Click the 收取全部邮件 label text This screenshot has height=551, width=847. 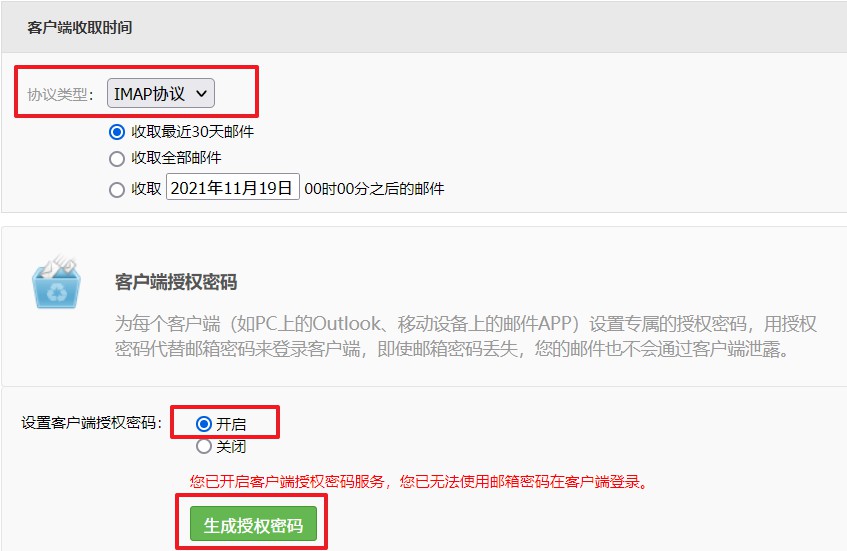pyautogui.click(x=176, y=158)
